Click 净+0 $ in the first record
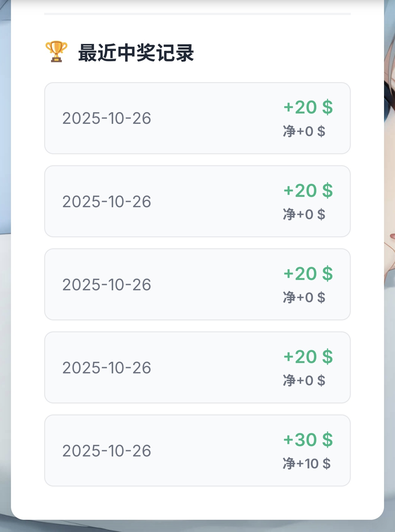 click(x=304, y=131)
